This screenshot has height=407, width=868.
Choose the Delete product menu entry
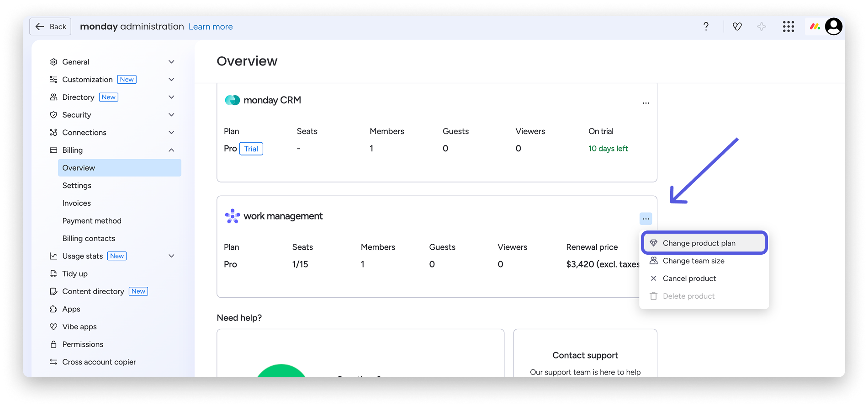pyautogui.click(x=704, y=296)
